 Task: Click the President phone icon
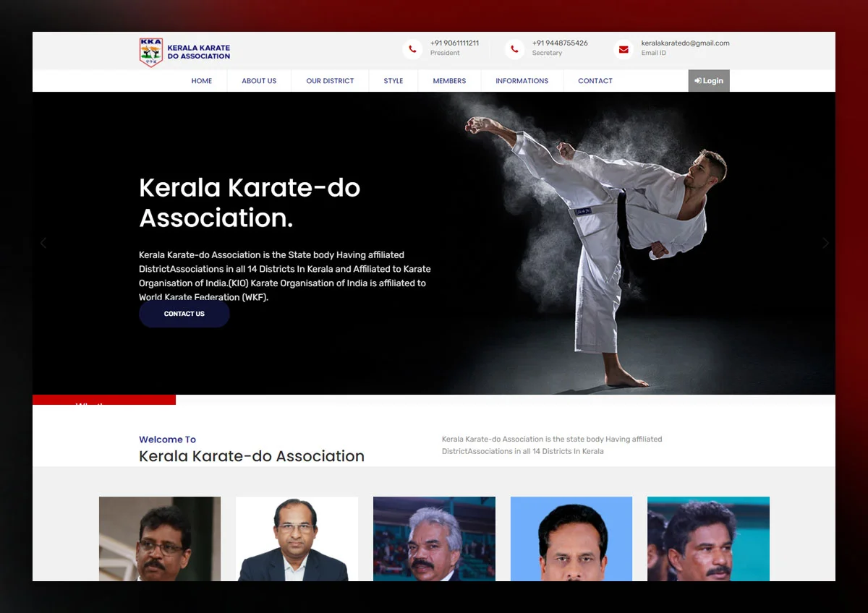412,49
